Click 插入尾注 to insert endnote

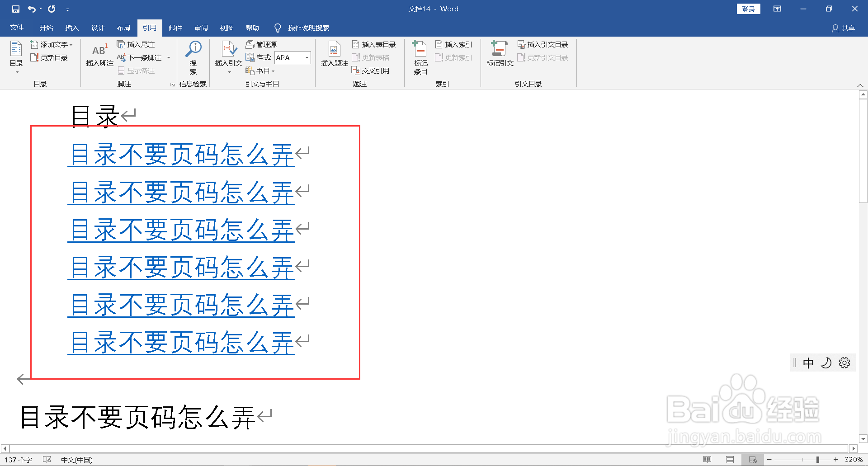[x=136, y=44]
